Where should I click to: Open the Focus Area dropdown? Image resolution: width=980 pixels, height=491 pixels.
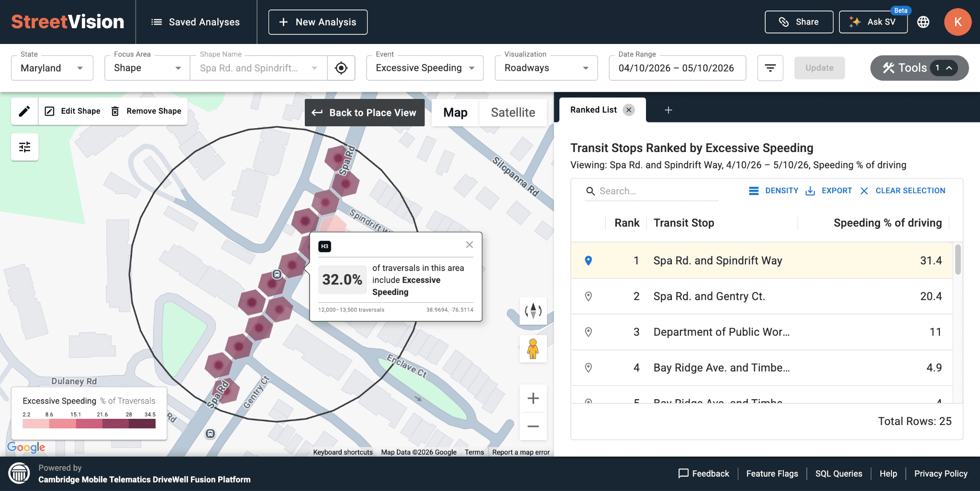point(147,68)
